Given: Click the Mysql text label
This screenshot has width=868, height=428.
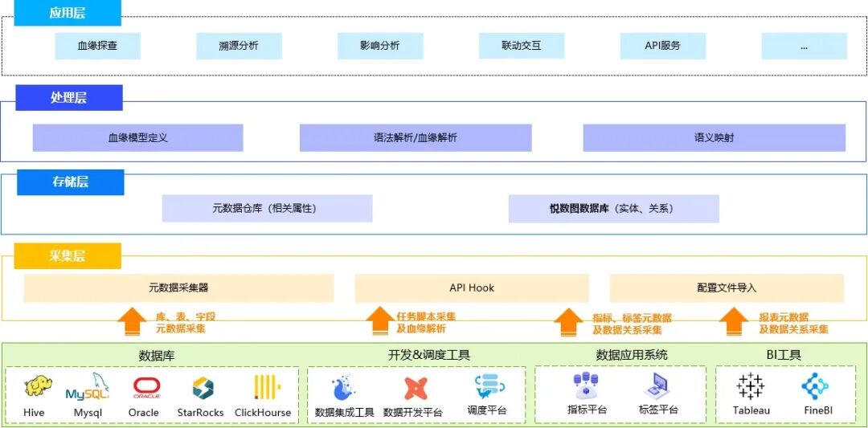Looking at the screenshot, I should coord(88,413).
